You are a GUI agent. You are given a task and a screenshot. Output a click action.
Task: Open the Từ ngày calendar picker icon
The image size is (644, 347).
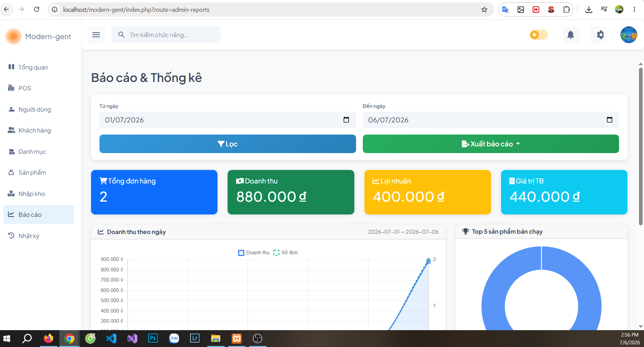(346, 120)
